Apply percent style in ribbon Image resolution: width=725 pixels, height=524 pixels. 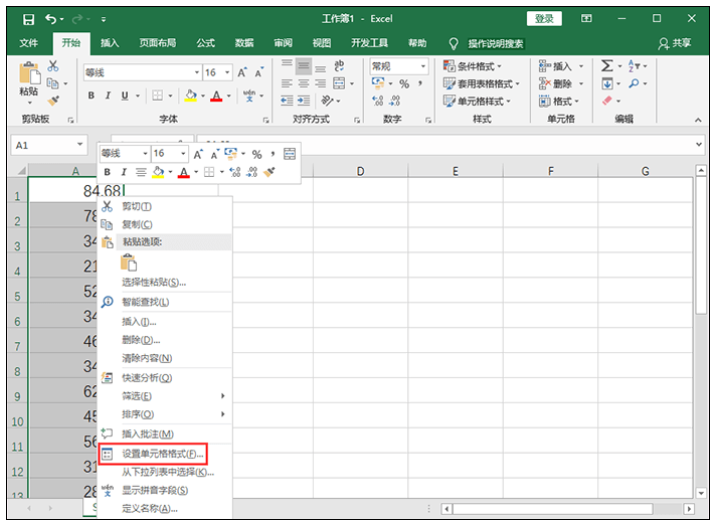404,84
